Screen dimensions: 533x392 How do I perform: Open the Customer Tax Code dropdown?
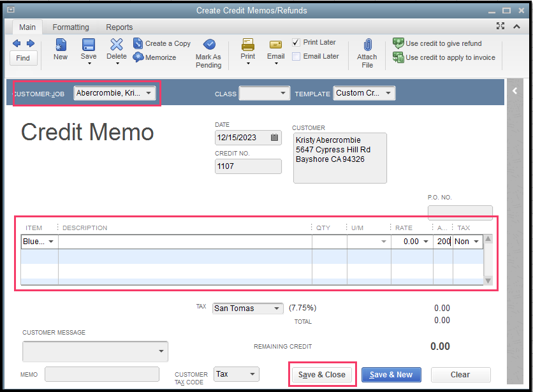pos(252,374)
